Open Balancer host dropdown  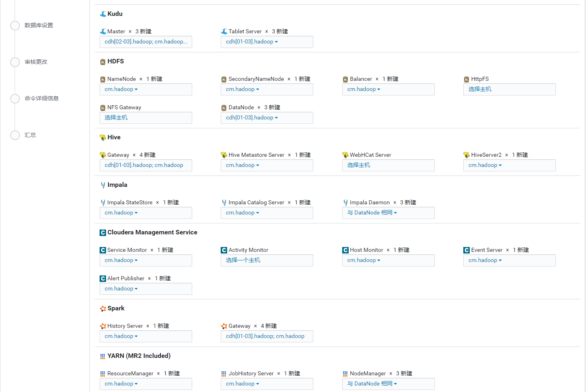pos(388,89)
